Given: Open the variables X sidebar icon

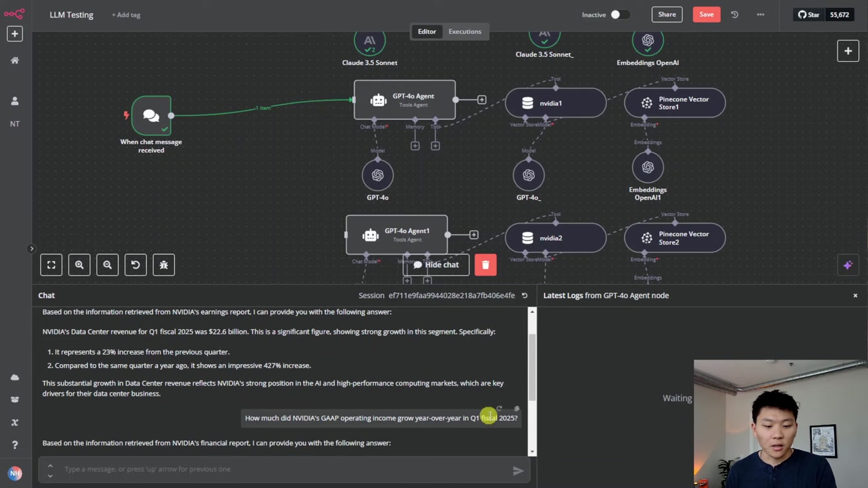Looking at the screenshot, I should 14,422.
